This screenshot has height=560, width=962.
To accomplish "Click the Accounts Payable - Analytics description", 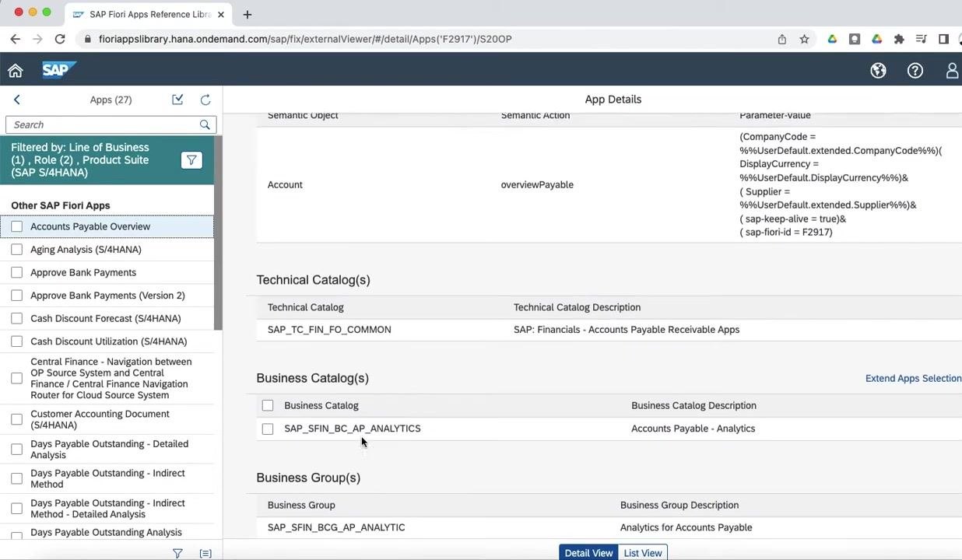I will click(x=693, y=429).
